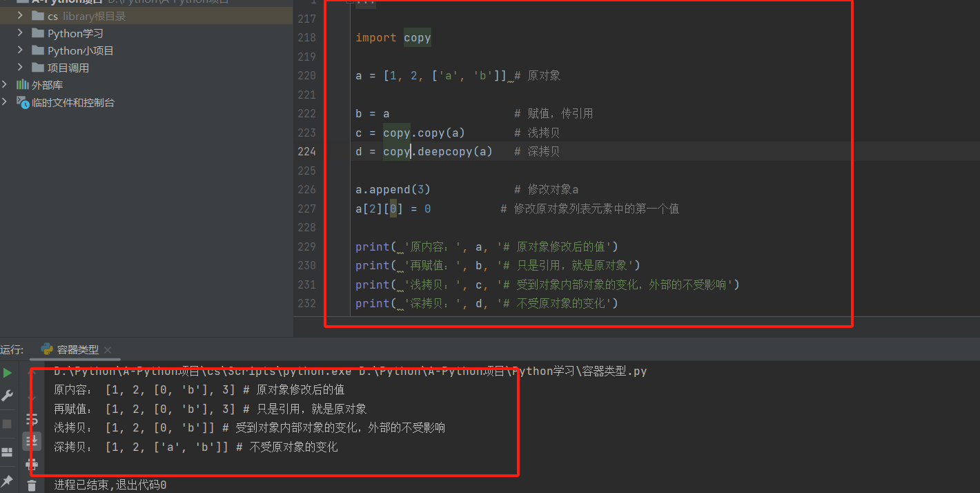Toggle scroll to end of console

click(32, 441)
